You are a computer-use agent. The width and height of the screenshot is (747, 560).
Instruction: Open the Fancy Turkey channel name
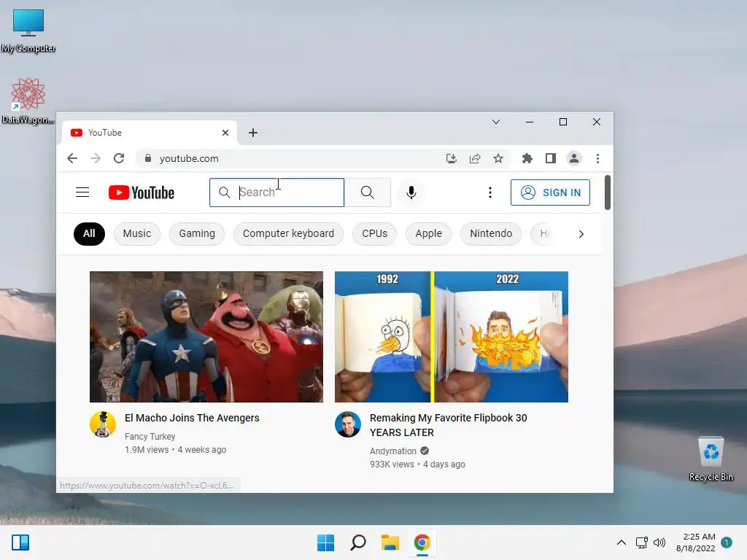click(x=150, y=437)
